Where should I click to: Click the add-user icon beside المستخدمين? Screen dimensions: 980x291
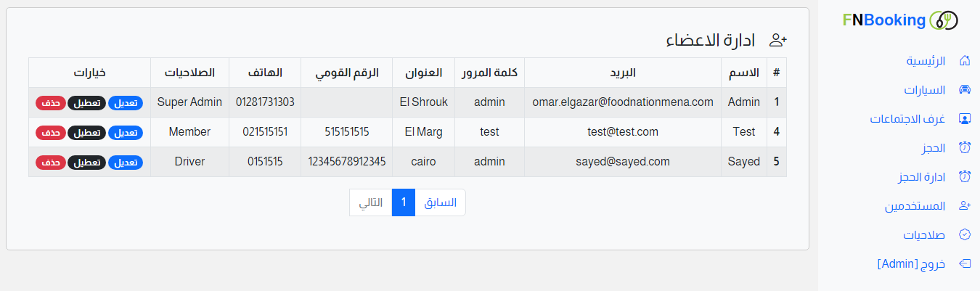tap(965, 206)
